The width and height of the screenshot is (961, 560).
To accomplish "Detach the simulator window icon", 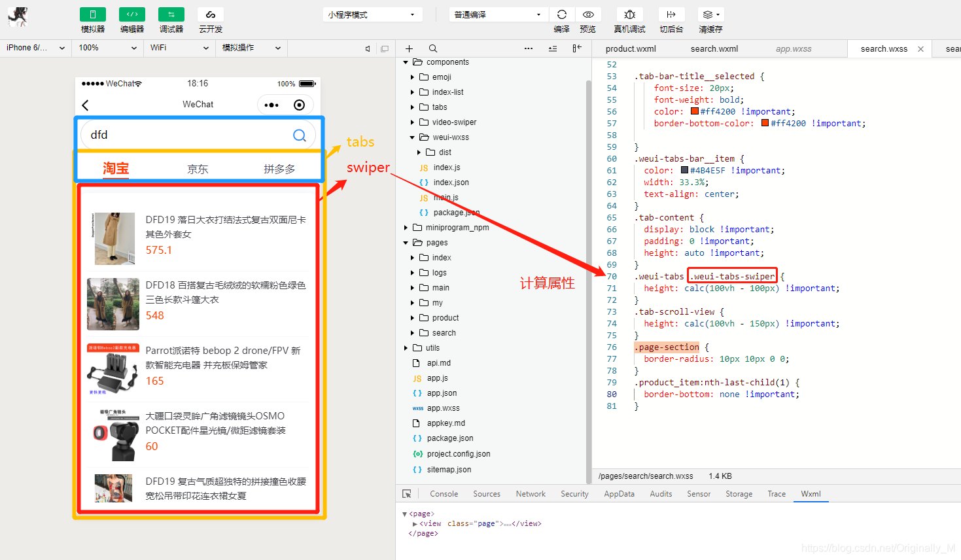I will (x=385, y=48).
